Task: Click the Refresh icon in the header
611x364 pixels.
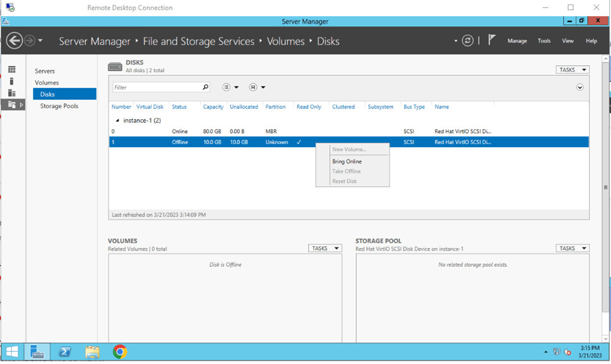Action: [467, 41]
